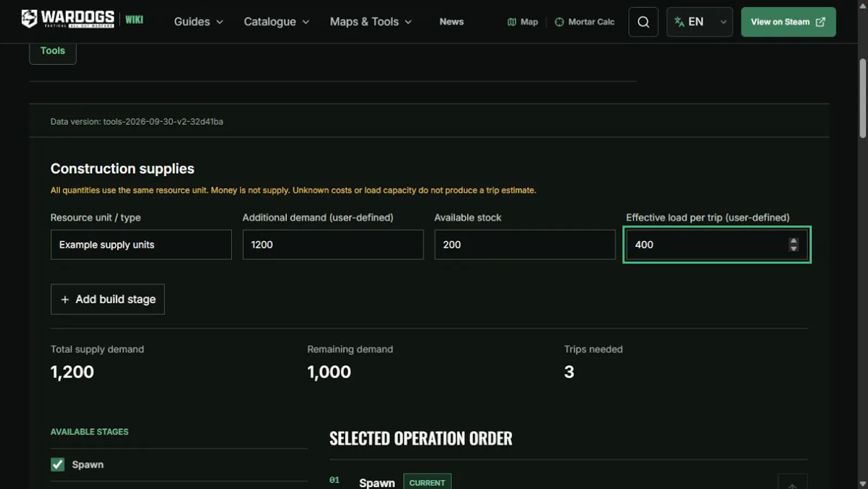
Task: Open the EN language selector
Action: [x=699, y=22]
